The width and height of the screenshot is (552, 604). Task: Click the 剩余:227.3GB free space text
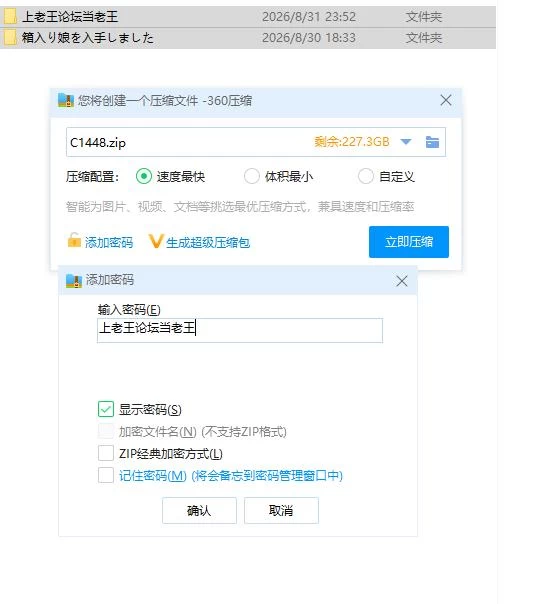pos(352,142)
